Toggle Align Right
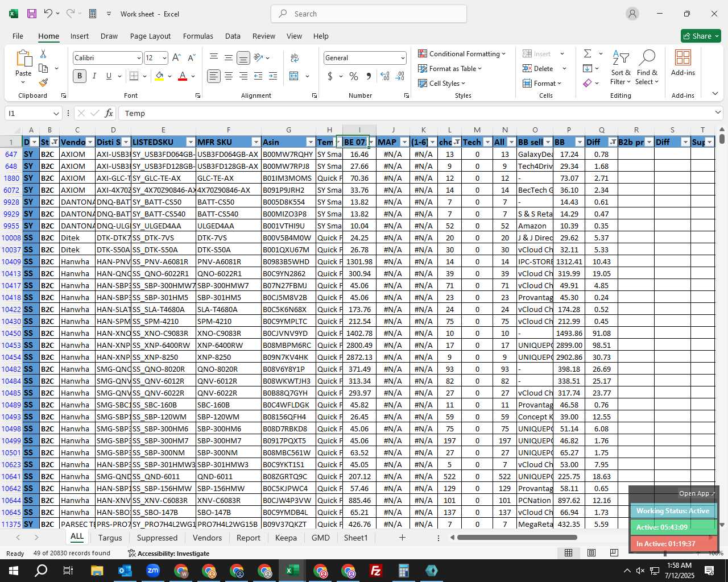 (x=243, y=76)
